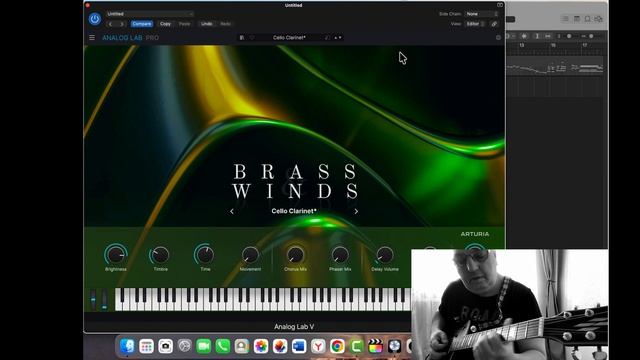The height and width of the screenshot is (360, 640).
Task: Click the Analog Lab V title text
Action: click(x=294, y=327)
